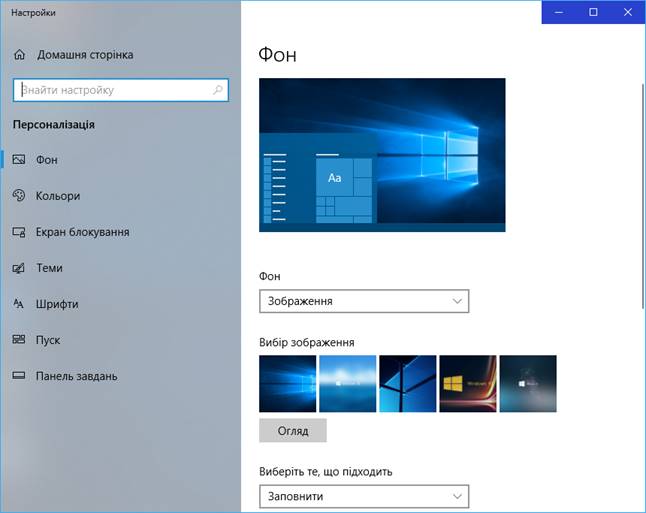Open the Екран блокування section
646x513 pixels.
[x=82, y=232]
